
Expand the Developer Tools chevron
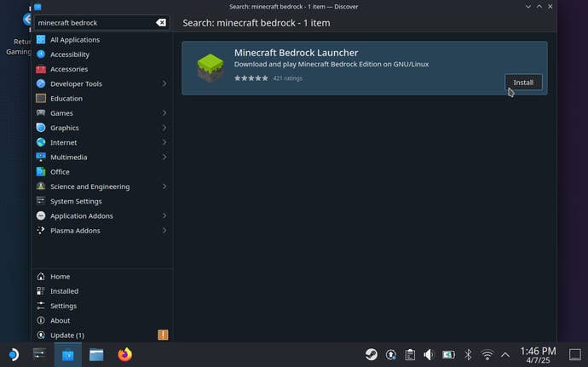(164, 83)
